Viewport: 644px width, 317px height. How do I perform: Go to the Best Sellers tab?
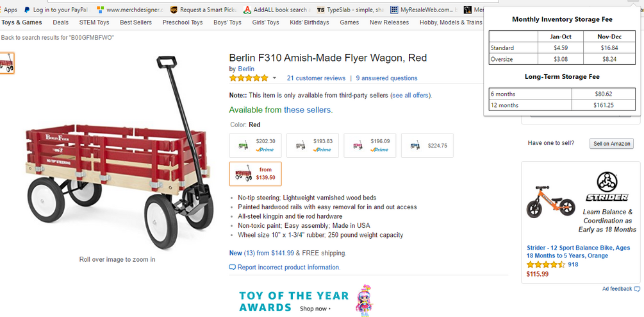click(x=136, y=22)
